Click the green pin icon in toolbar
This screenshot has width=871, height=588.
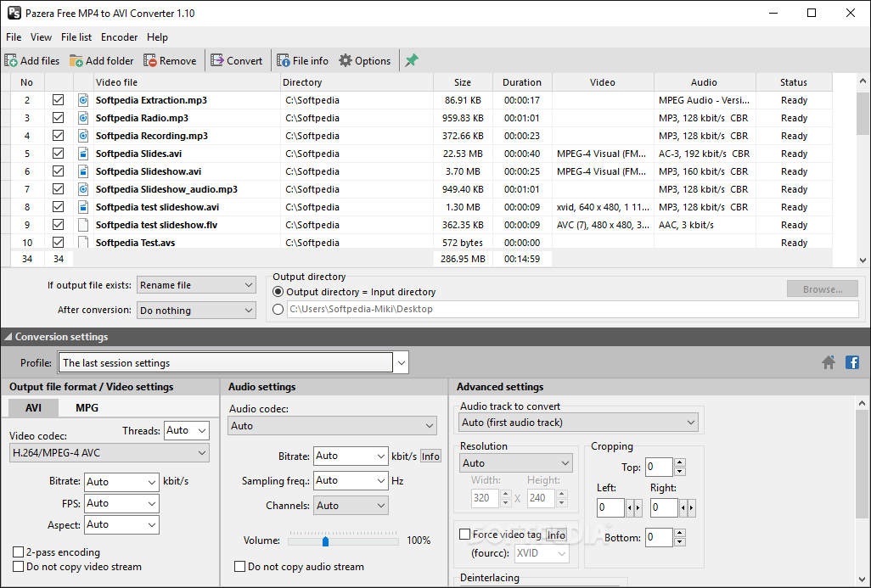tap(412, 61)
